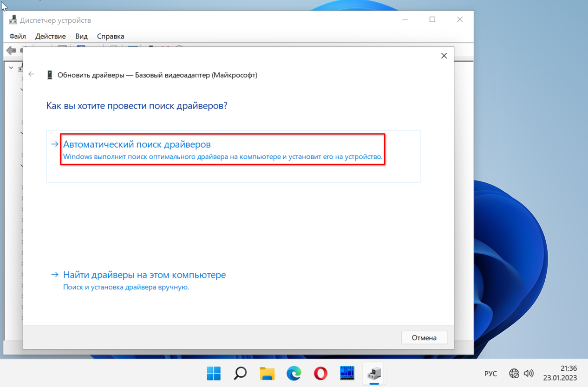Close the driver update dialog
The width and height of the screenshot is (588, 387).
pyautogui.click(x=444, y=56)
